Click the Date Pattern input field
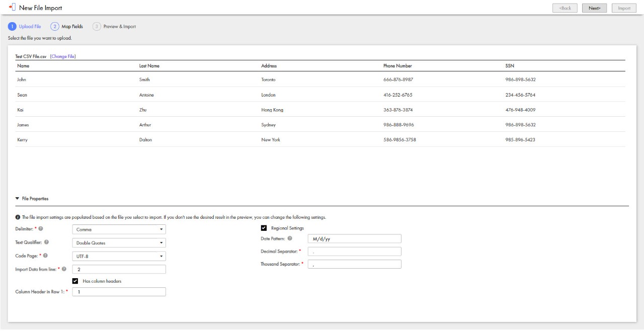 (354, 239)
